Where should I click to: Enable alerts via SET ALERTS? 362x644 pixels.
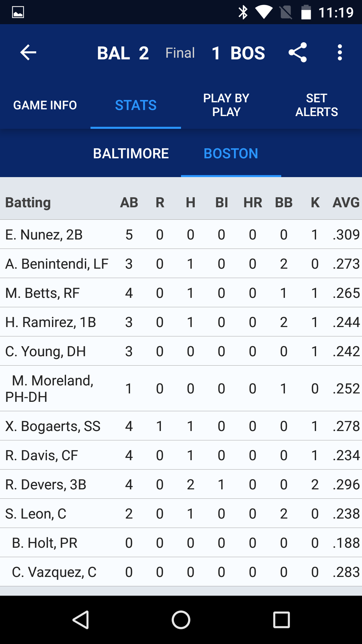[x=317, y=105]
